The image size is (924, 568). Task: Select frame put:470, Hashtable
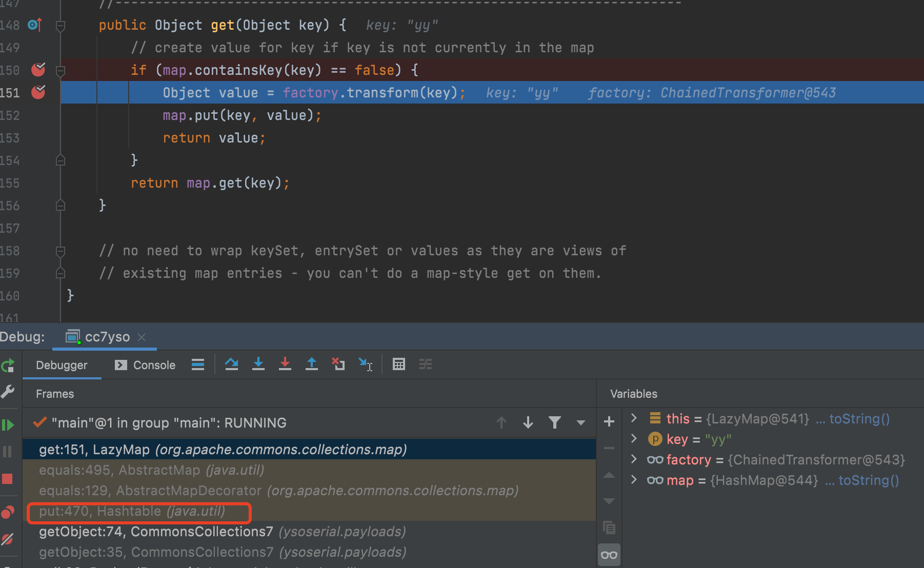(309, 511)
